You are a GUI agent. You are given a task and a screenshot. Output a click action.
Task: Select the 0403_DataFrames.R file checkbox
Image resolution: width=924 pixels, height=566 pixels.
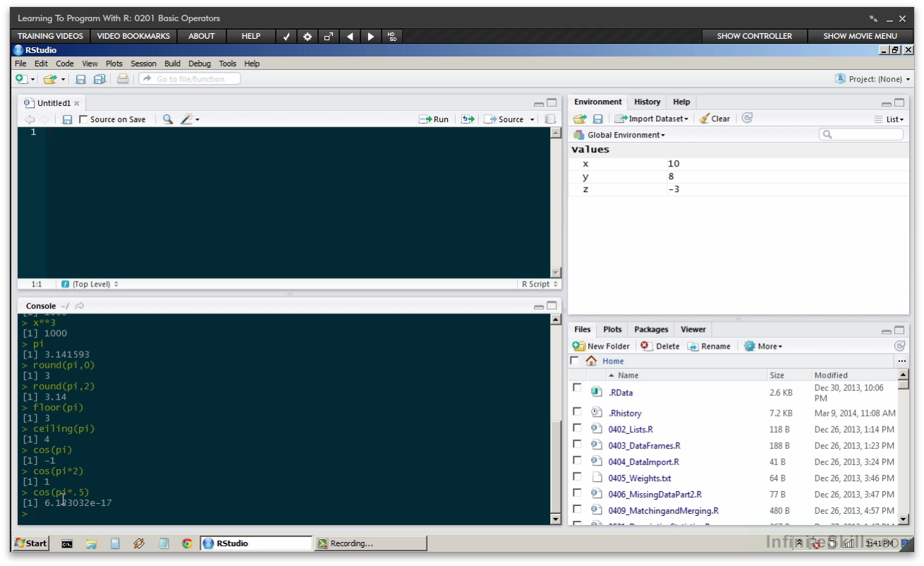(577, 444)
